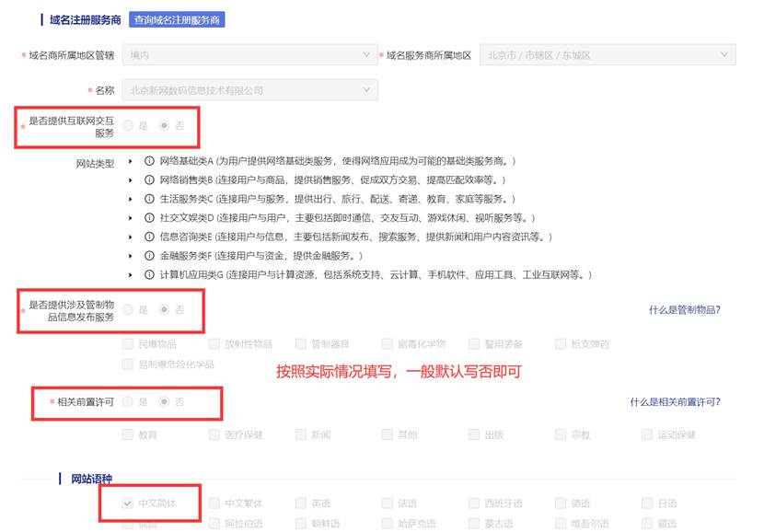Check the 西班牙语 language checkbox

click(474, 503)
